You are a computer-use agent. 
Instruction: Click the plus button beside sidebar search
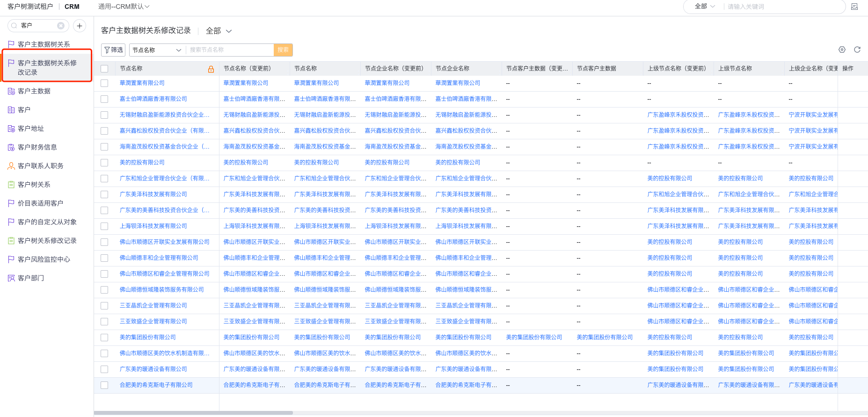tap(80, 26)
